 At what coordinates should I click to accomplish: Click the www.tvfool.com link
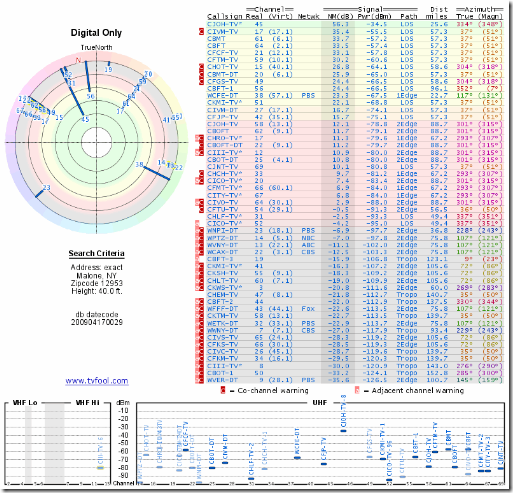point(97,381)
